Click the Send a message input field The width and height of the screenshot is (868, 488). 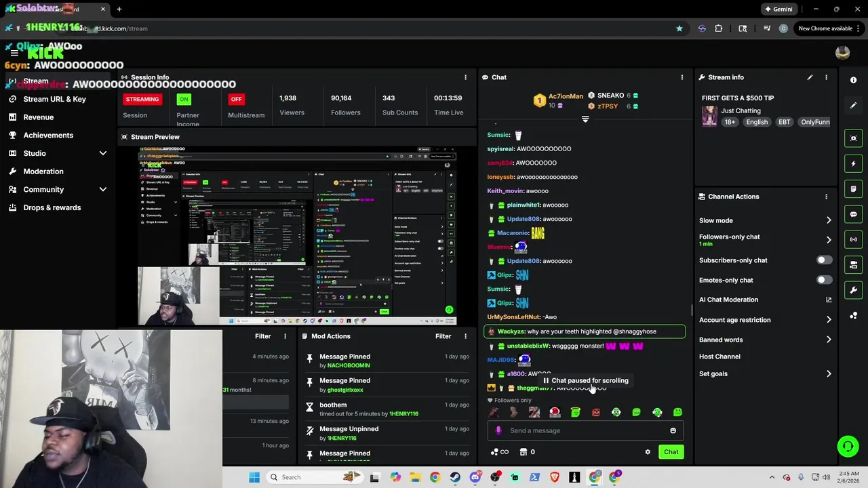585,430
